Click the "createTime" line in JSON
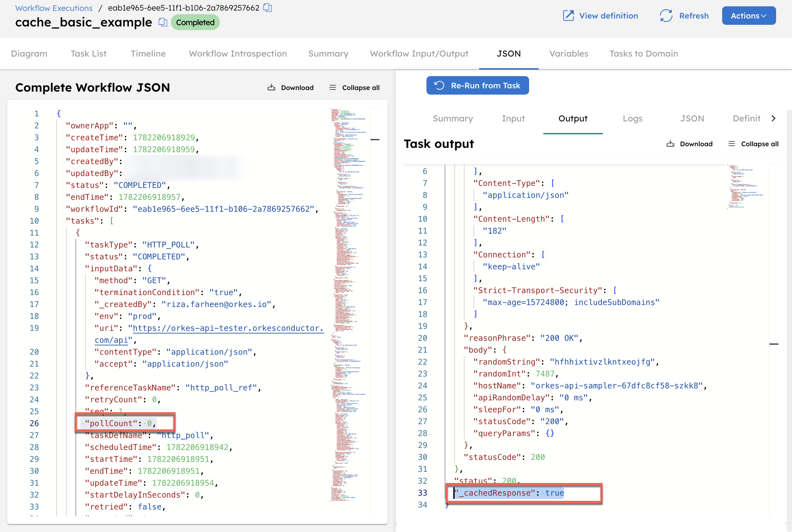Viewport: 792px width, 532px height. coord(132,137)
